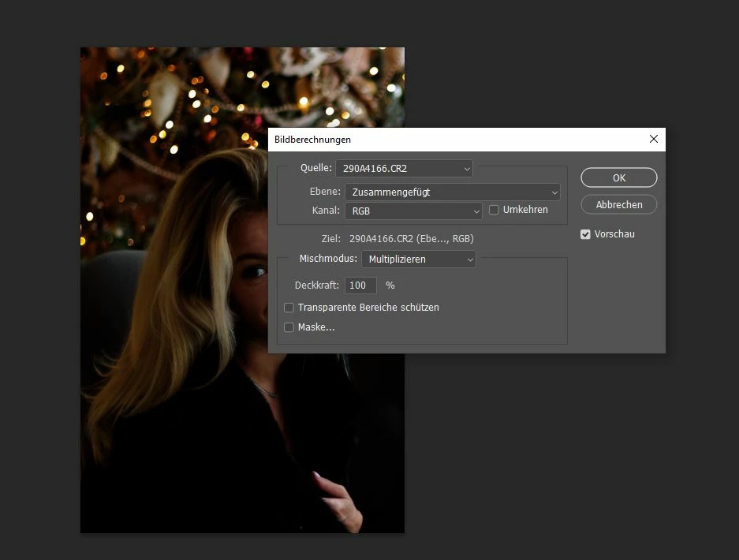Open the Kanal dropdown showing RGB
This screenshot has width=739, height=560.
tap(413, 211)
